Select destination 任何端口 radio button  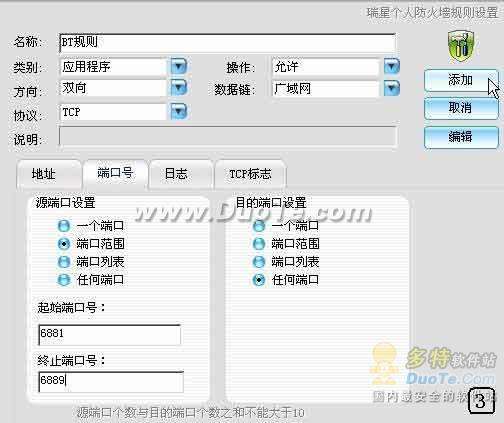tap(259, 280)
